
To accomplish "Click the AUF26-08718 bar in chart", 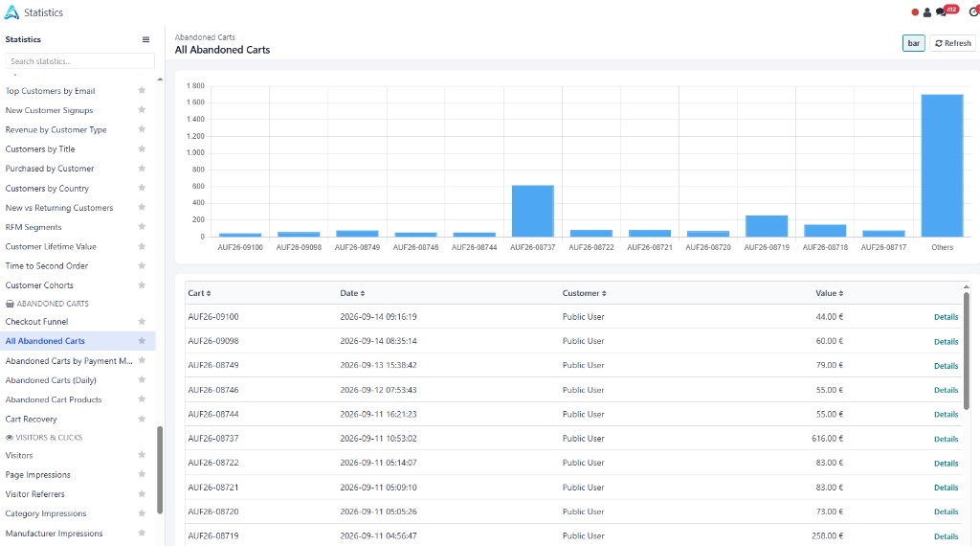I will [x=825, y=230].
